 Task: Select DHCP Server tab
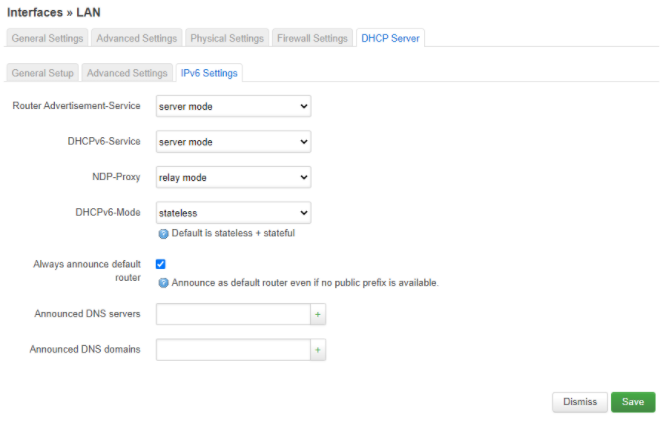[390, 38]
